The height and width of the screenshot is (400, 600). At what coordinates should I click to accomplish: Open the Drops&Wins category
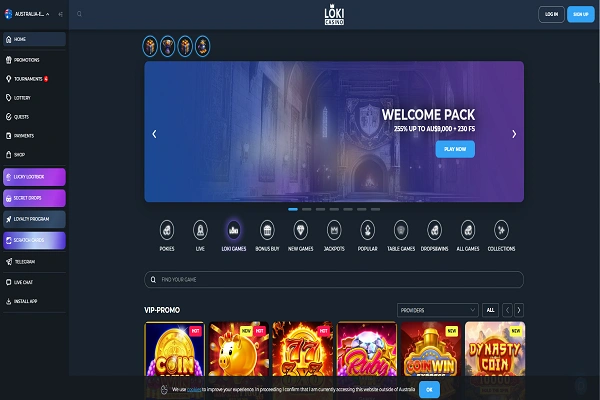tap(434, 230)
